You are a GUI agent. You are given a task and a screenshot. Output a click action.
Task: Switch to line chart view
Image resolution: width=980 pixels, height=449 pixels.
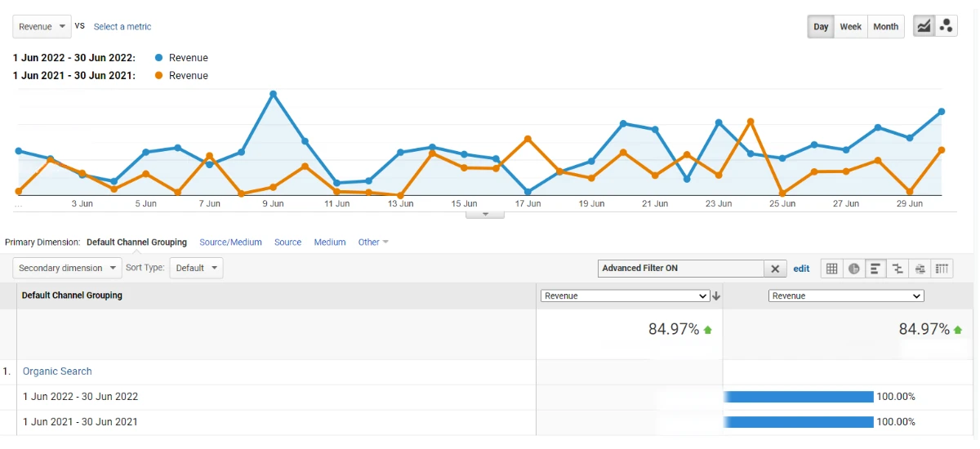pyautogui.click(x=924, y=26)
